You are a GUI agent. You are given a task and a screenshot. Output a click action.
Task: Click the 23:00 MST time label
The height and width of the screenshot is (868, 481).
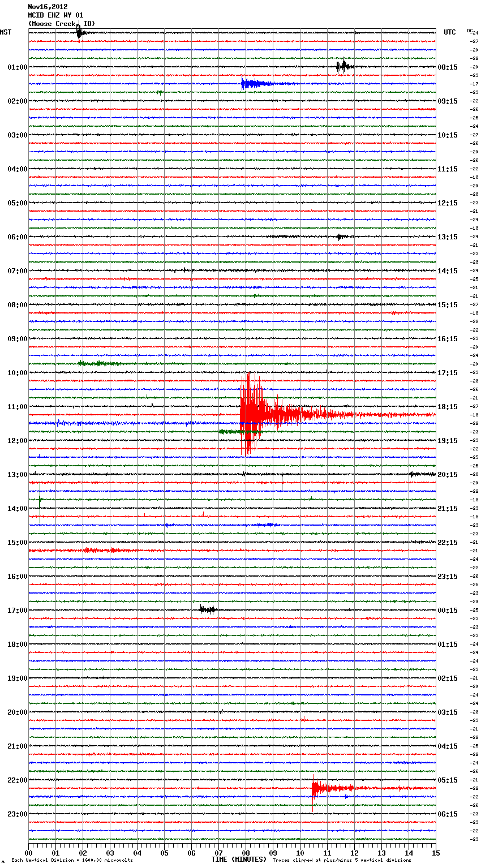(x=17, y=814)
